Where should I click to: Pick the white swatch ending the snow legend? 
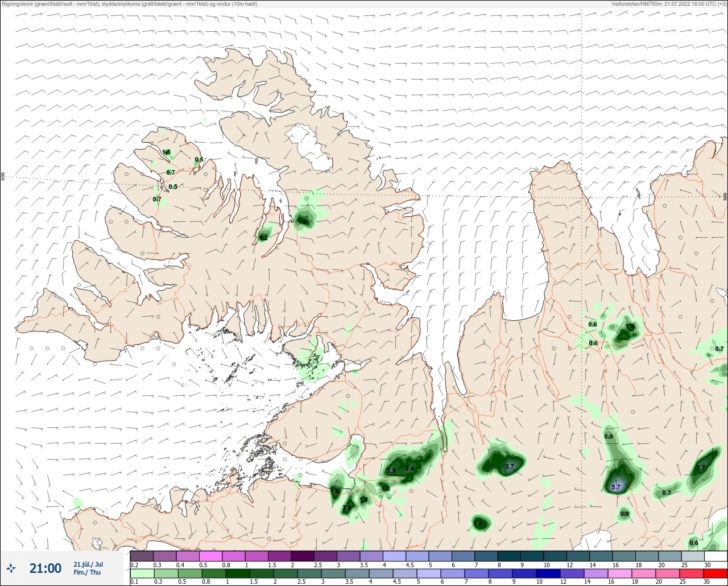[715, 556]
